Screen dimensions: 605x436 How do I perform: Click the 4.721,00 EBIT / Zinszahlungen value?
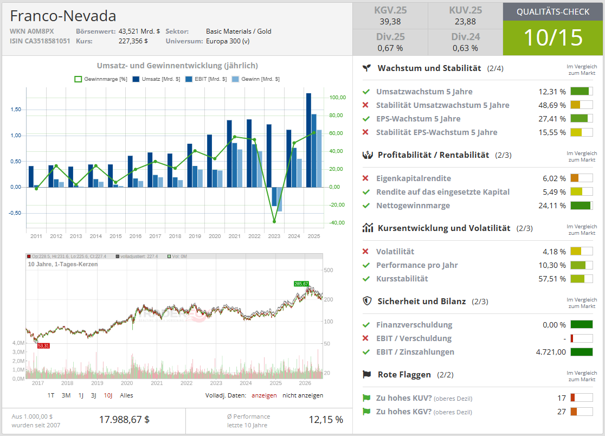[x=551, y=352]
